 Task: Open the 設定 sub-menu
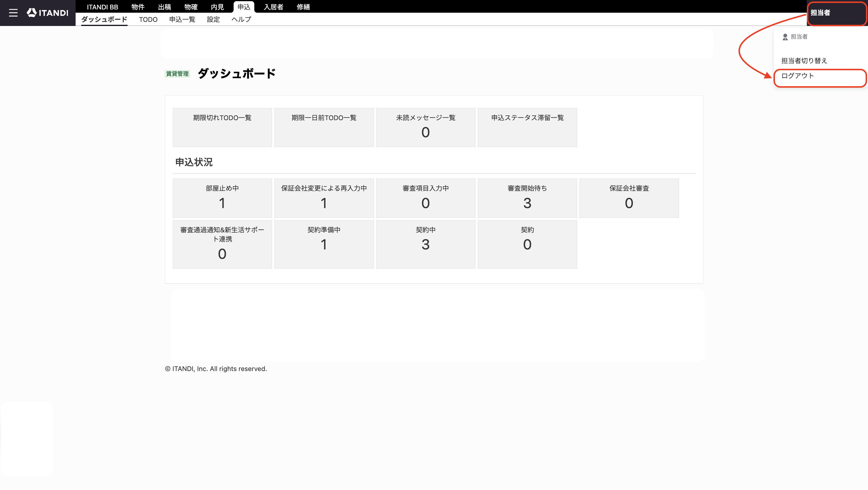(x=213, y=19)
